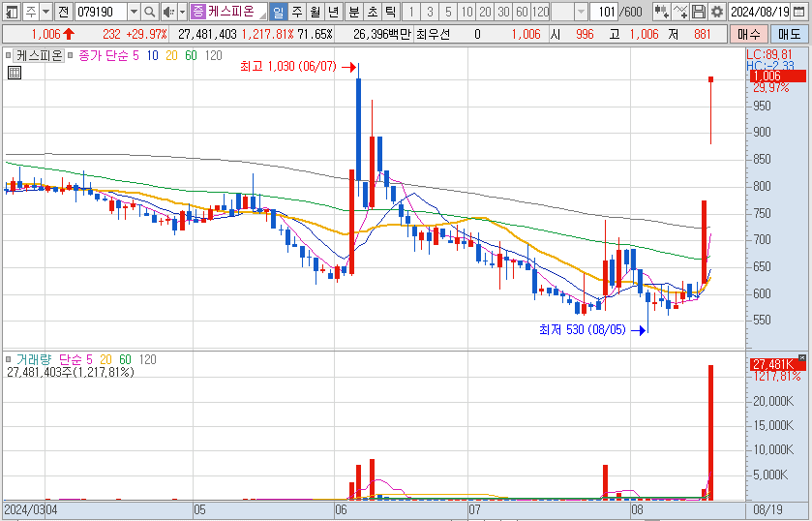
Task: Open the dropdown arrow beside speaker icon
Action: (182, 11)
